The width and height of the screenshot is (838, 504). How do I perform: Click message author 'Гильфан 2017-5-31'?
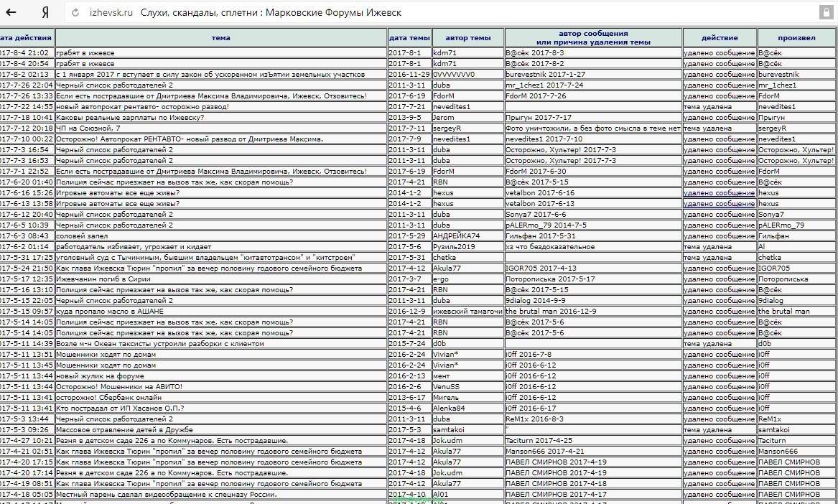click(541, 235)
